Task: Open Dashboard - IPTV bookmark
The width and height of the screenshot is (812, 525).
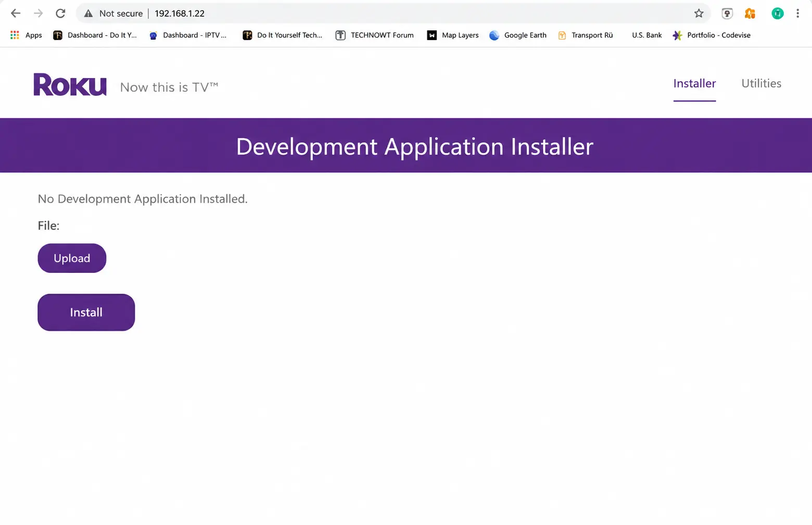Action: click(x=188, y=35)
